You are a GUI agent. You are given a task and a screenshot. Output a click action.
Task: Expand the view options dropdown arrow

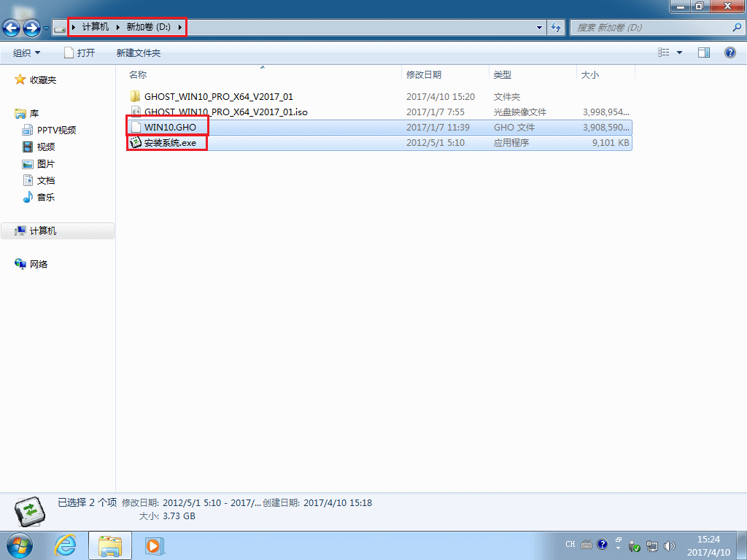point(680,52)
